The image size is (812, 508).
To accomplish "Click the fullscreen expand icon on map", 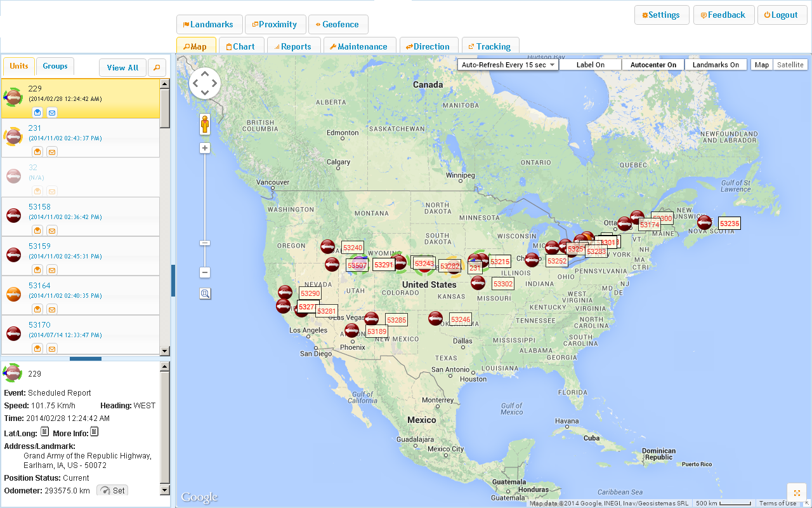I will click(x=797, y=493).
